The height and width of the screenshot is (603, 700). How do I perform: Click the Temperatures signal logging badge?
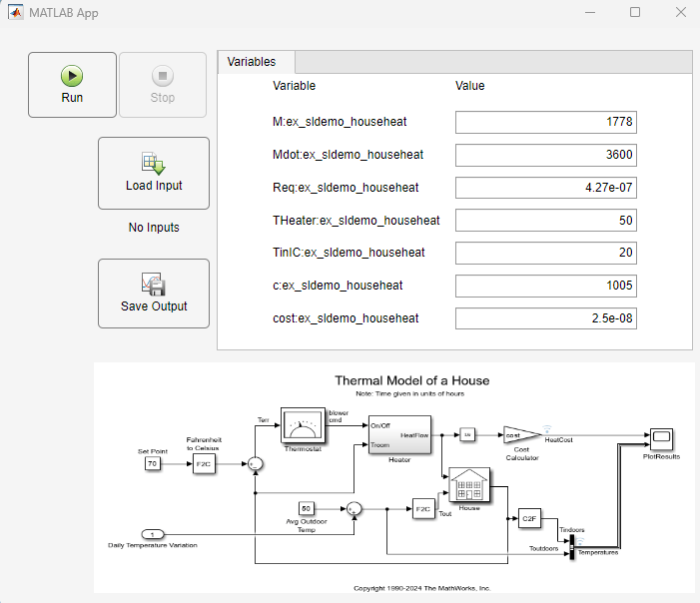pos(579,541)
